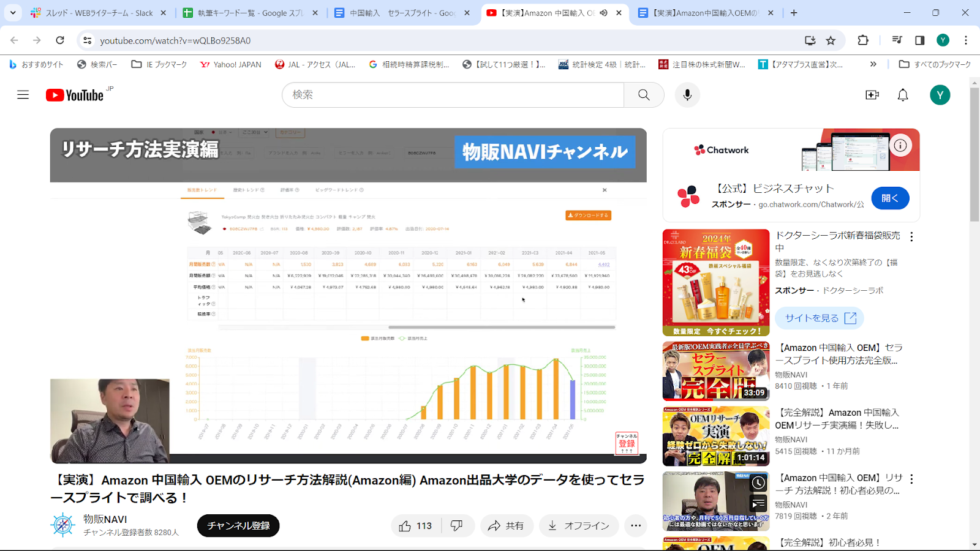The image size is (980, 551).
Task: Open the 統計検定 4級 bookmark
Action: (x=601, y=64)
